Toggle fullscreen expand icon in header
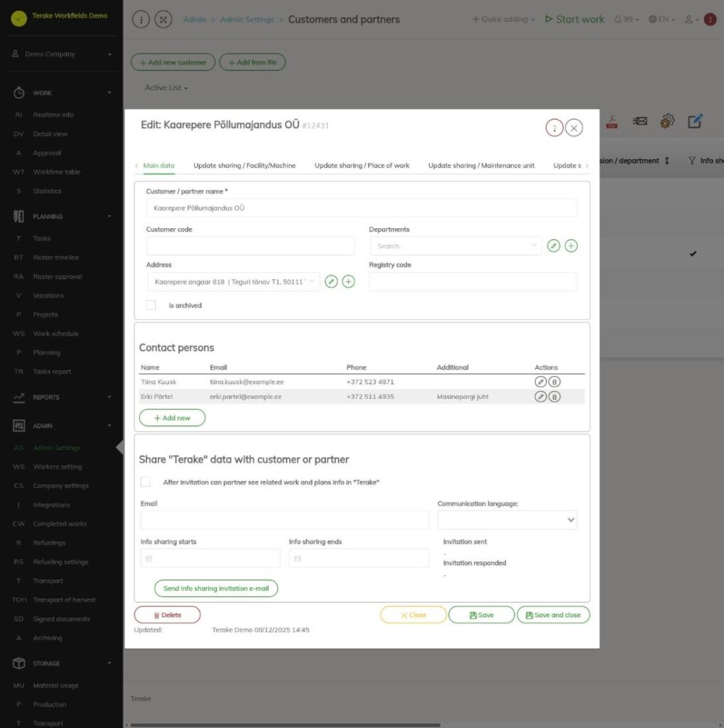724x728 pixels. [x=163, y=19]
